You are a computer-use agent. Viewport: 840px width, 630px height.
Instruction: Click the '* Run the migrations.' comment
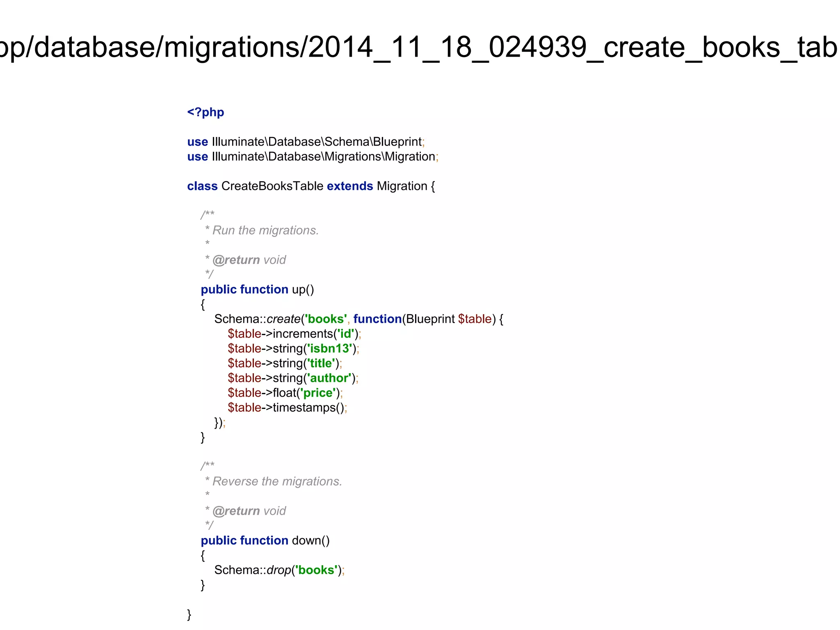[262, 231]
